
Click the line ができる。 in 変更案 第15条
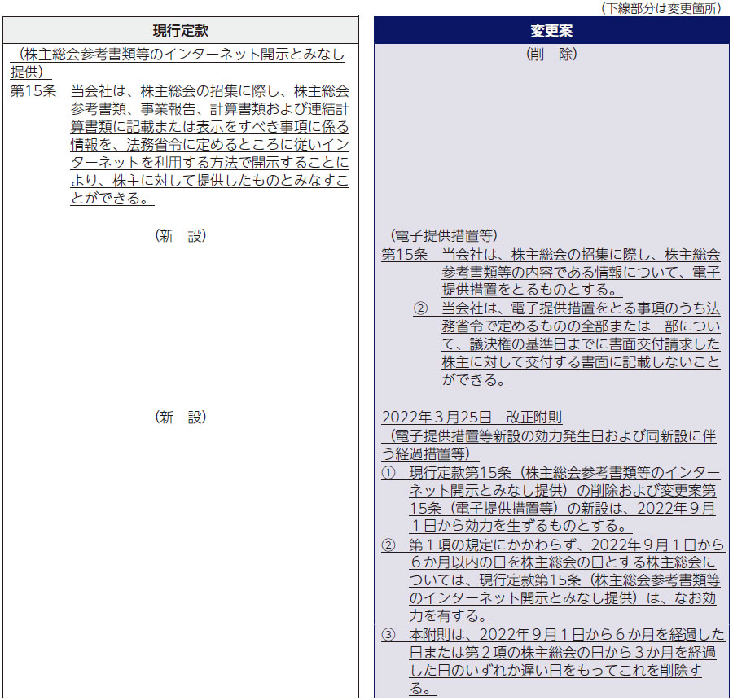pos(476,380)
